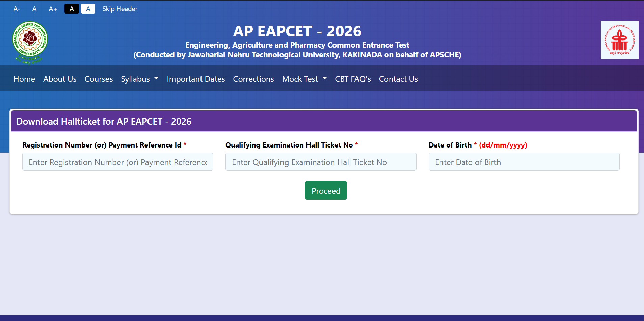This screenshot has width=644, height=321.
Task: Focus the Registration Number input field
Action: pyautogui.click(x=118, y=162)
